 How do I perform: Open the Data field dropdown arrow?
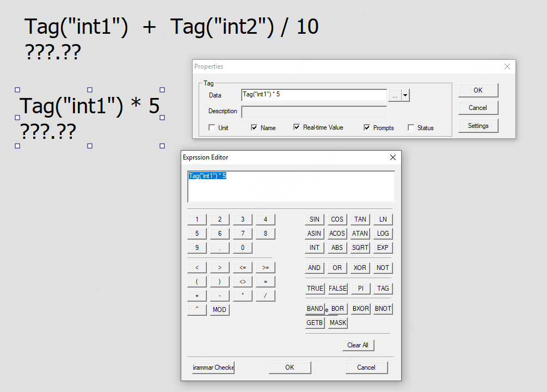click(x=405, y=95)
